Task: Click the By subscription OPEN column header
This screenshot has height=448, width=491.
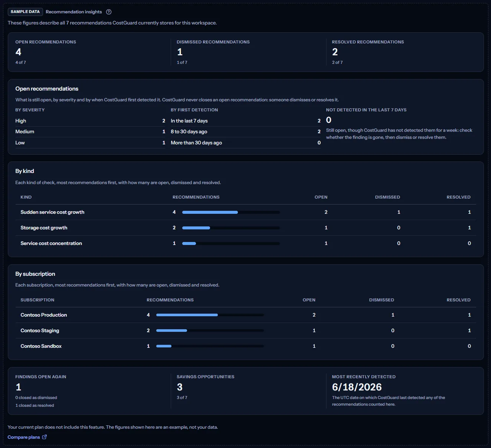Action: pyautogui.click(x=309, y=300)
